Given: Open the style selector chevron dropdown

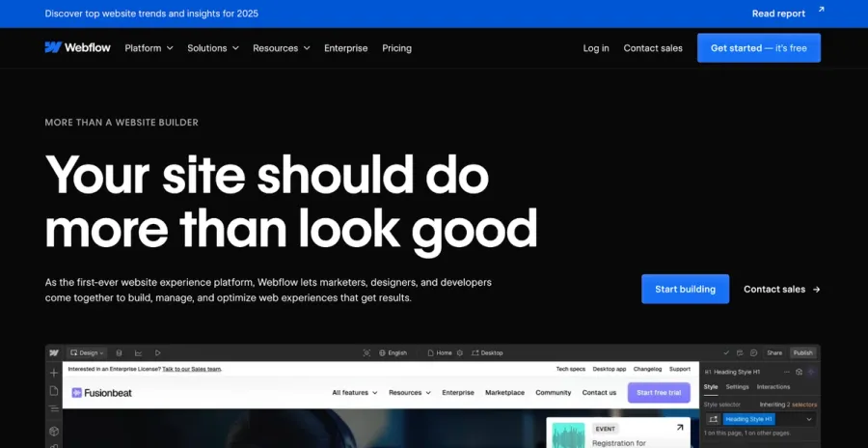Looking at the screenshot, I should coord(809,419).
